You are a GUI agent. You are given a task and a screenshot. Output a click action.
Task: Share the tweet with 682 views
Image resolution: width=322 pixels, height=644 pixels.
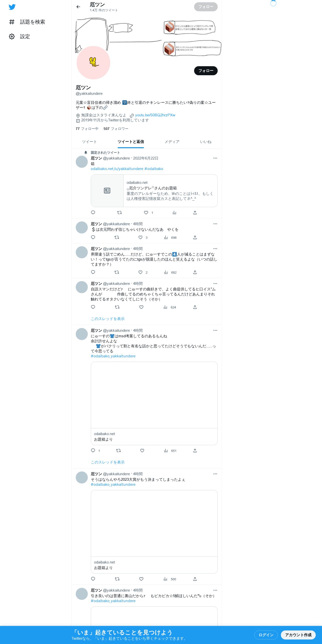point(195,272)
